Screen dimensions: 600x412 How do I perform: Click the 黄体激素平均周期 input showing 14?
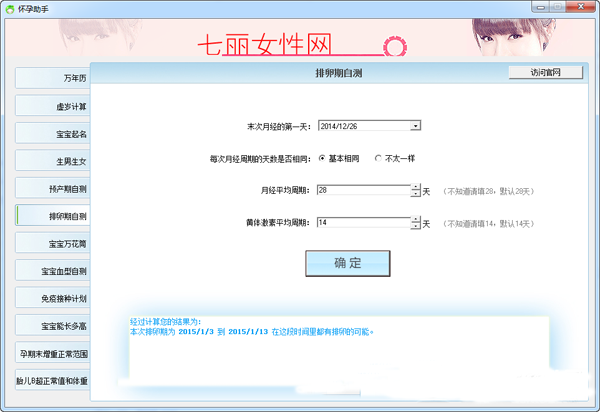coord(364,223)
